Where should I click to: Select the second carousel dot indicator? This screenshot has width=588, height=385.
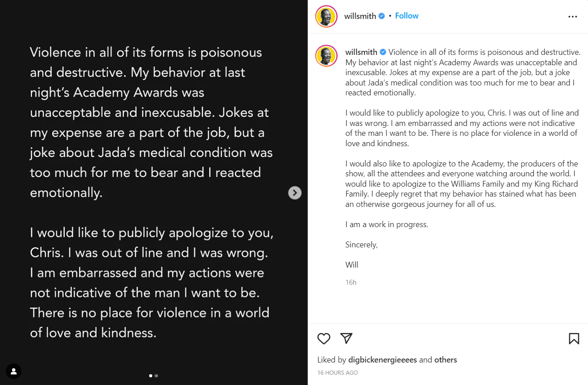point(156,376)
